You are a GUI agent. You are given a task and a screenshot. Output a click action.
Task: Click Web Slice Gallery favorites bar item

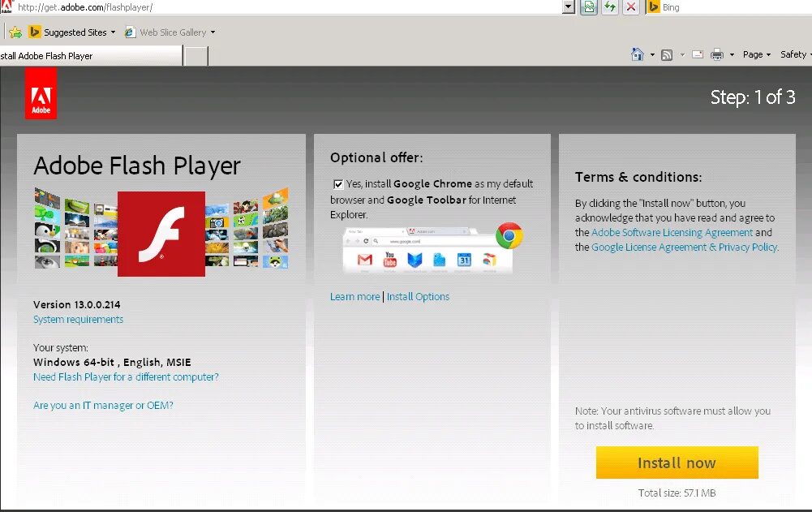170,32
